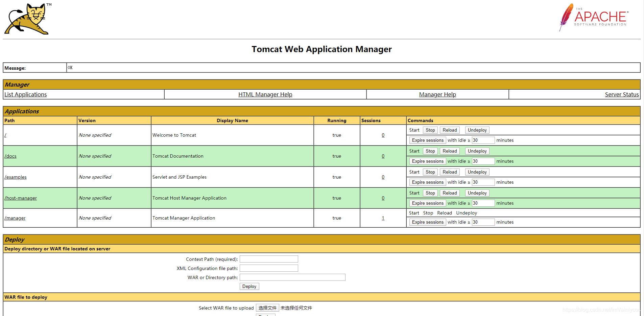Open the /manager application link

15,218
